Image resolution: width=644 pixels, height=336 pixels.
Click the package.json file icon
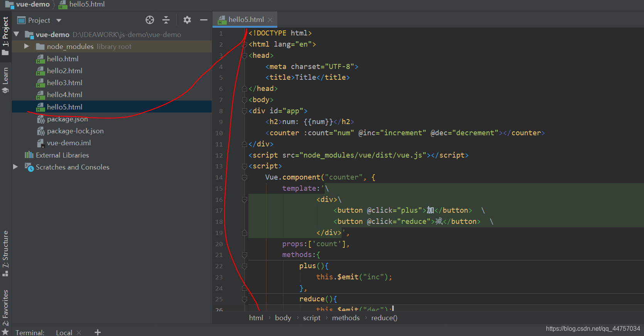tap(40, 119)
